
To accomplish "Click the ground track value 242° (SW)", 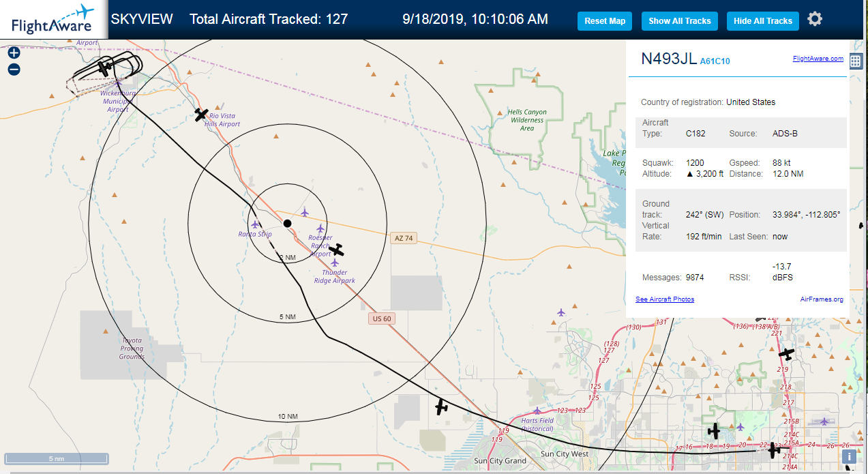I will click(x=704, y=215).
